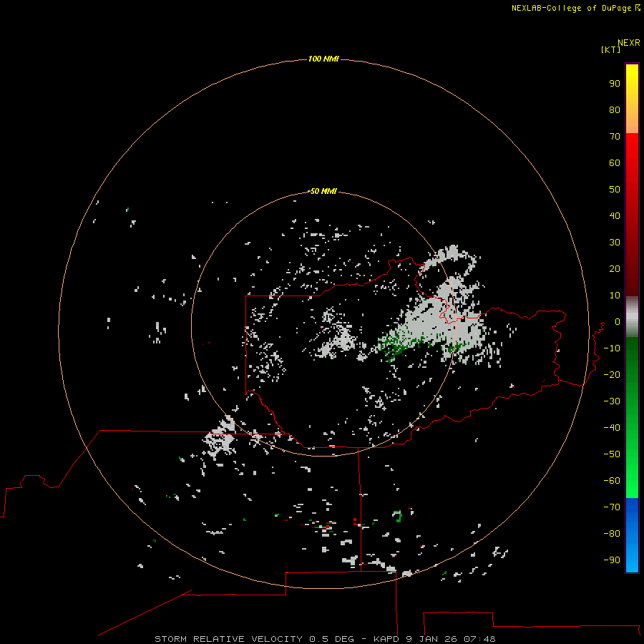Pick the blue segment of the color bar

click(632, 535)
